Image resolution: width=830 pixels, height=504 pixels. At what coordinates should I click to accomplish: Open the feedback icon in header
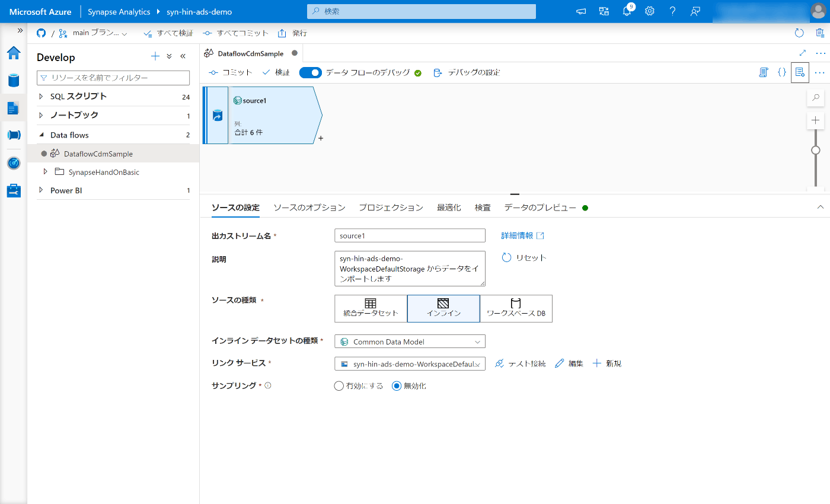pyautogui.click(x=695, y=11)
